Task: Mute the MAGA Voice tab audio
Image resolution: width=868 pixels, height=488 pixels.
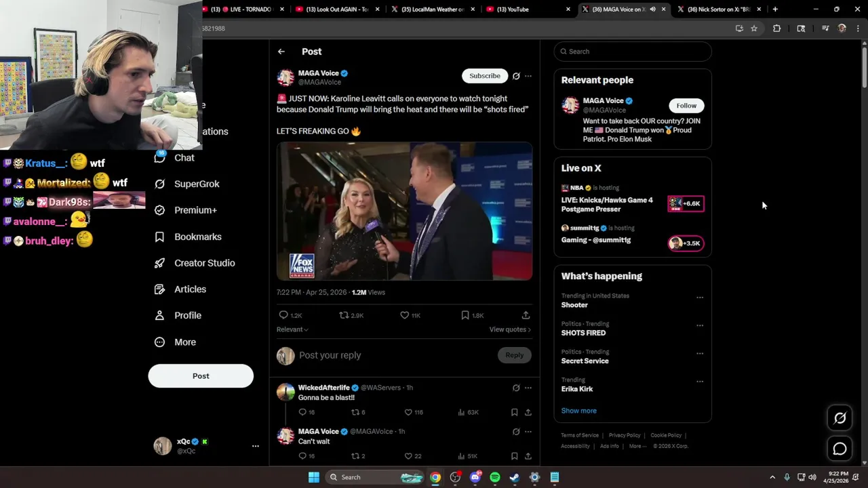Action: [x=652, y=9]
